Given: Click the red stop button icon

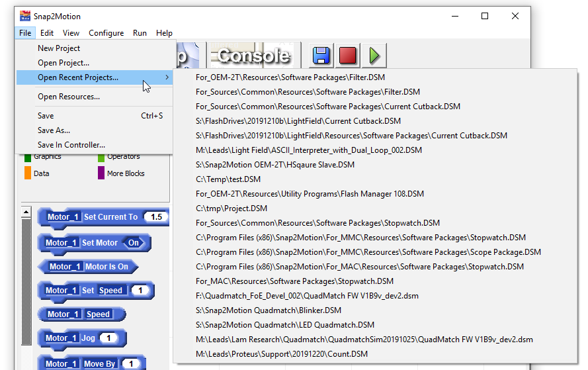Looking at the screenshot, I should click(x=347, y=56).
